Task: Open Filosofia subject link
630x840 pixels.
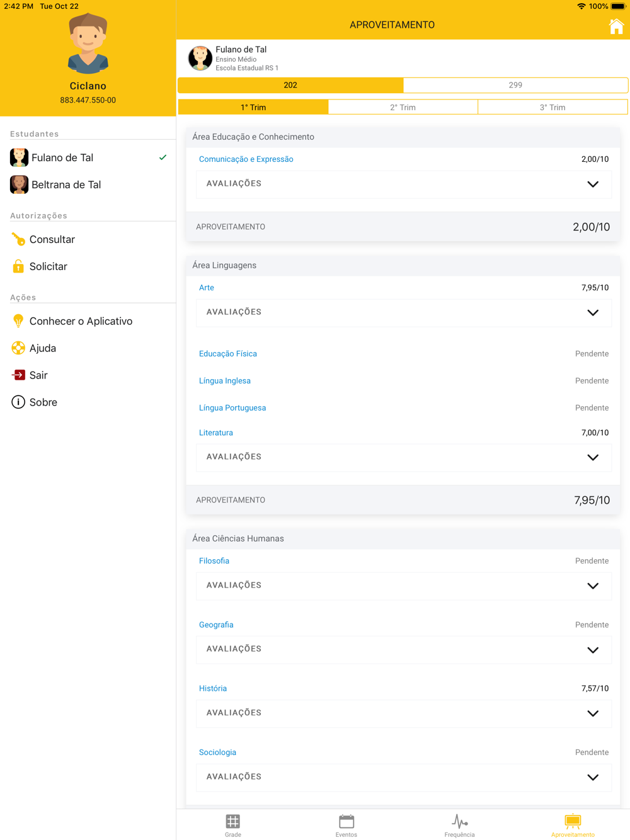Action: coord(214,561)
